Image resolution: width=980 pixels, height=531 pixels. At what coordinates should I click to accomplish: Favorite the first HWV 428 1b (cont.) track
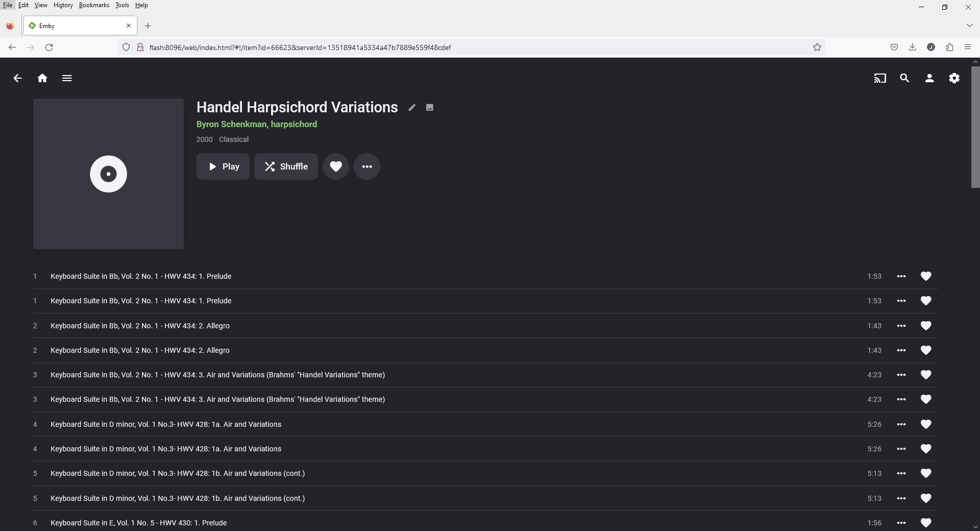(x=926, y=473)
